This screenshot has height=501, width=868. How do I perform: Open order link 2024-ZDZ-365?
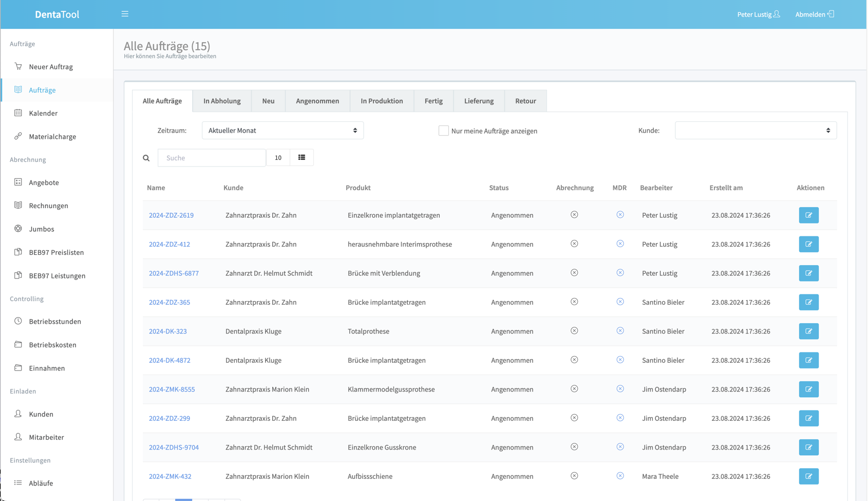coord(169,302)
